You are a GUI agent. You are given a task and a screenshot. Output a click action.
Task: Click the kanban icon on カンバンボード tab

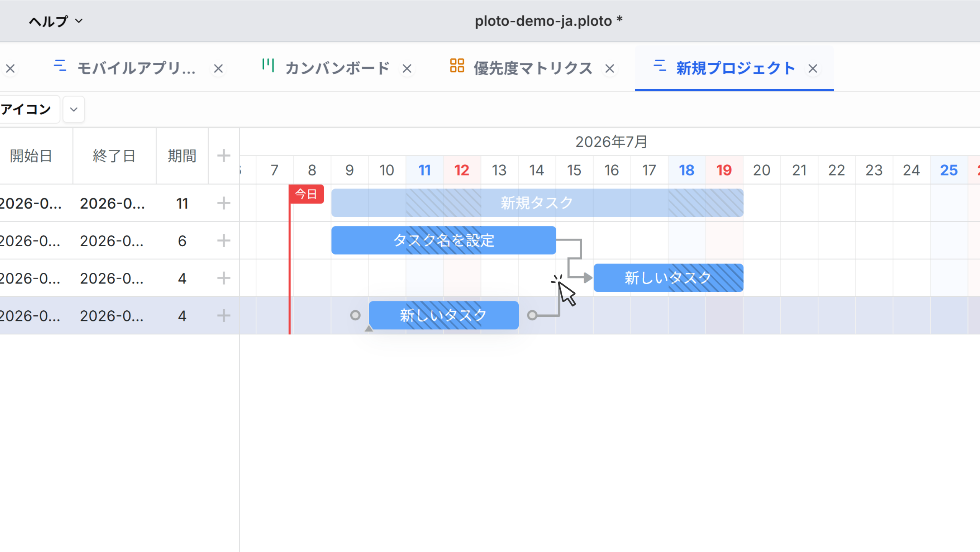268,65
